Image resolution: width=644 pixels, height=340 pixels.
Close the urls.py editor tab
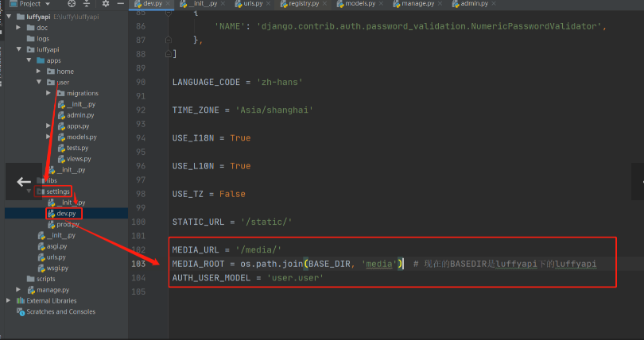[268, 4]
